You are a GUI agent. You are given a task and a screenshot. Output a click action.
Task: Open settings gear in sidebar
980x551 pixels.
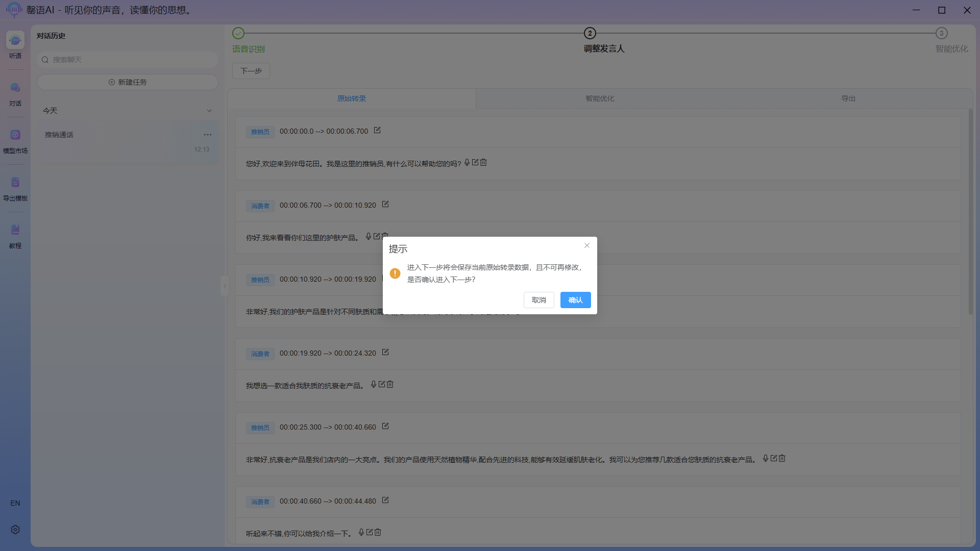[15, 530]
